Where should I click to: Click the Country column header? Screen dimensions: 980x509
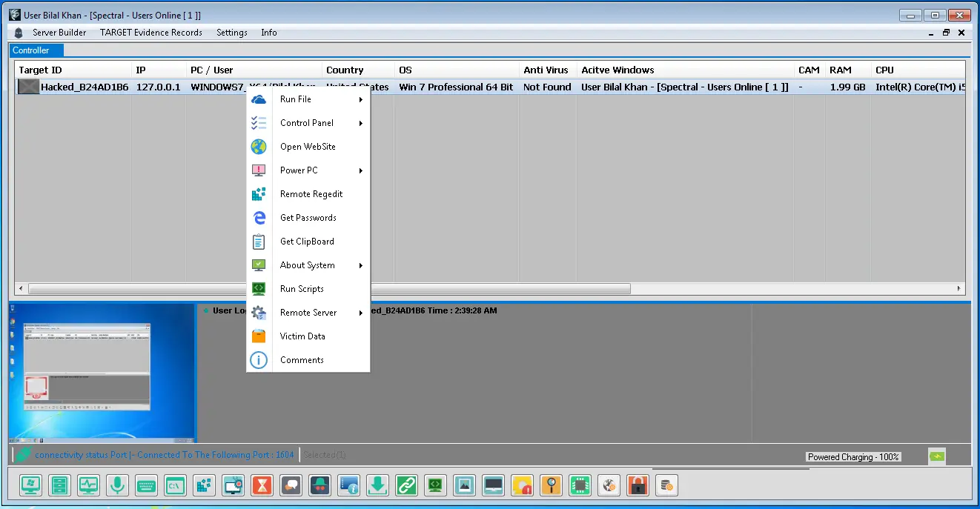pyautogui.click(x=345, y=70)
